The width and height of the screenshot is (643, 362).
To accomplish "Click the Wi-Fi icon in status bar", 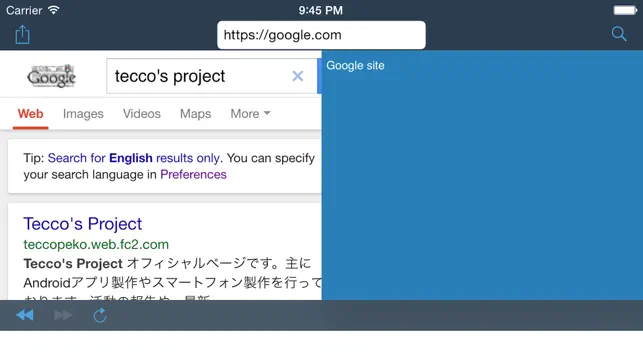I will click(x=54, y=10).
